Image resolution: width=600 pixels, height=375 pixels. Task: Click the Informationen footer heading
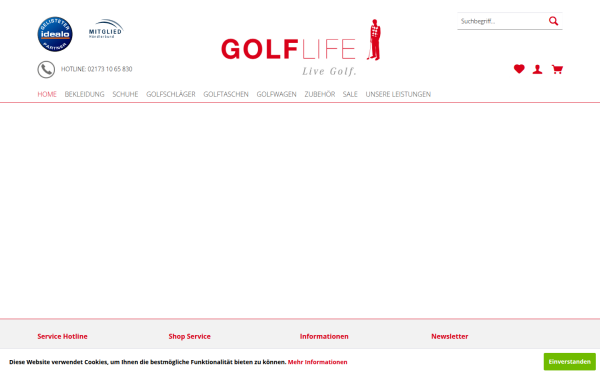click(324, 336)
